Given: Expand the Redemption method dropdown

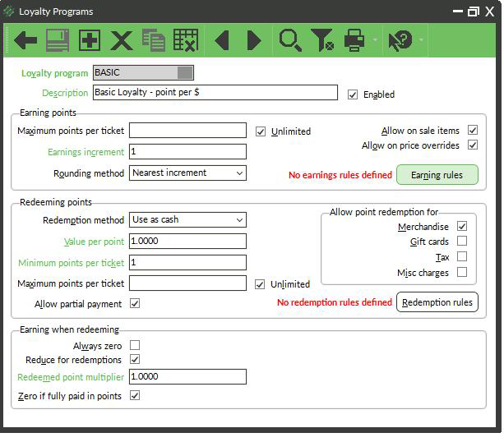Looking at the screenshot, I should [187, 219].
